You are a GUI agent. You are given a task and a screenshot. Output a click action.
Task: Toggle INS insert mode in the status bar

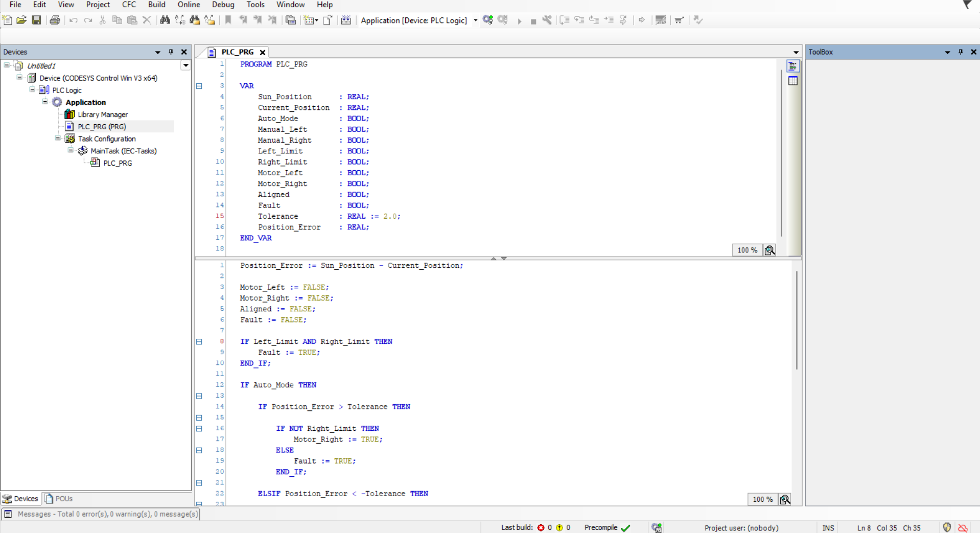pos(828,528)
